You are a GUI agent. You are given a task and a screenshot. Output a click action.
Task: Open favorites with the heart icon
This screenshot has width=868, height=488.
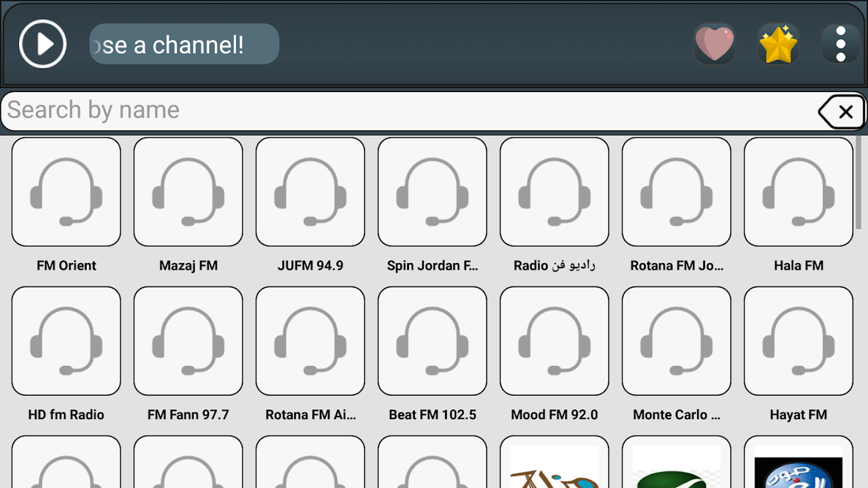click(x=715, y=44)
